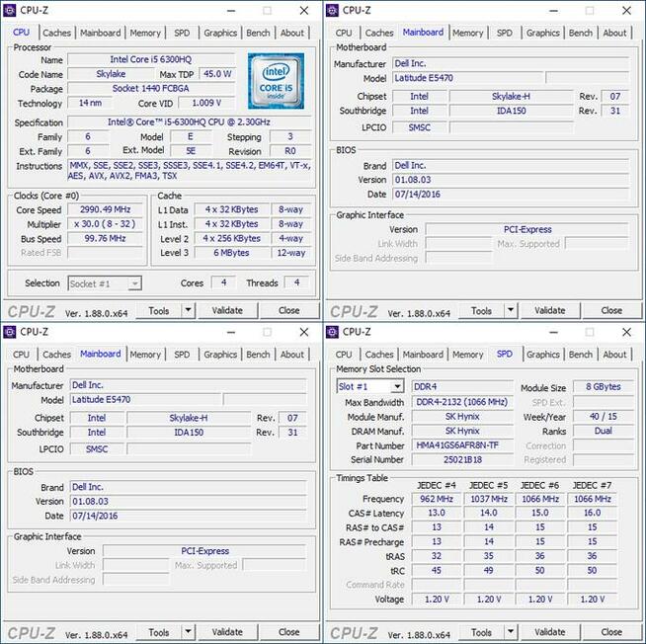Screen dimensions: 646x644
Task: Open Tools dropdown arrow in upper-right Mainboard window
Action: pyautogui.click(x=511, y=310)
